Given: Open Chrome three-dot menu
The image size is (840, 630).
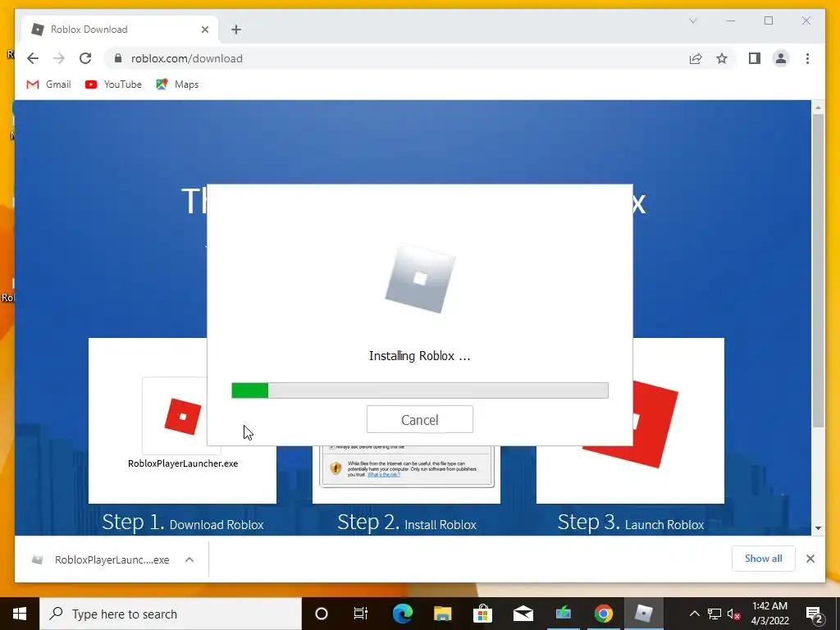Looking at the screenshot, I should click(x=807, y=58).
